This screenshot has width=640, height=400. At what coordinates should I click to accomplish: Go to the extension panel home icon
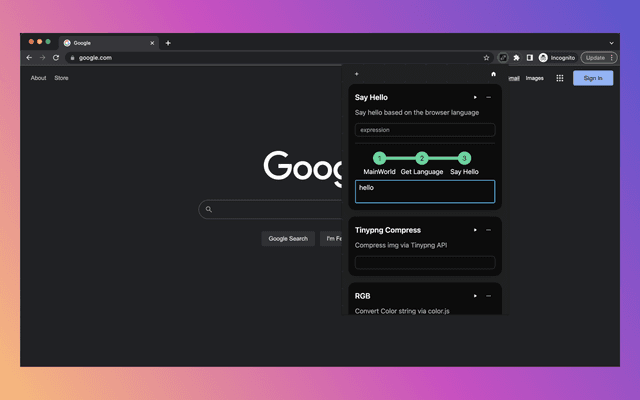tap(493, 74)
